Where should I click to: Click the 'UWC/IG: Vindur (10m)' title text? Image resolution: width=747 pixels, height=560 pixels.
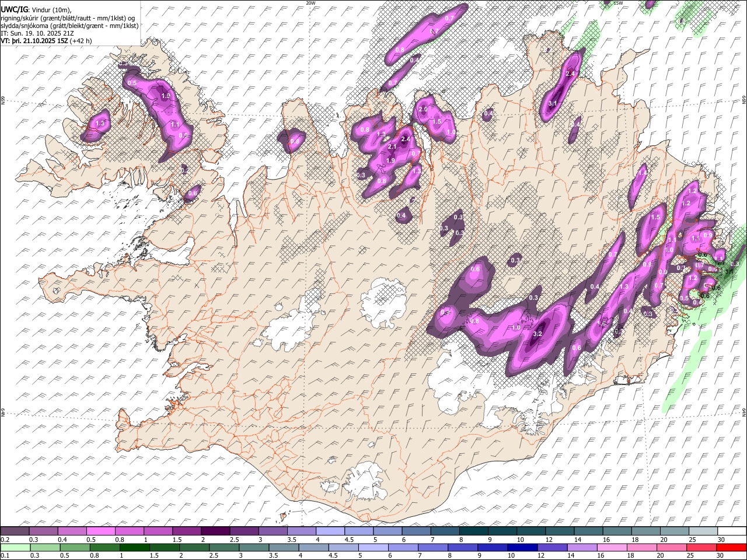[x=36, y=9]
